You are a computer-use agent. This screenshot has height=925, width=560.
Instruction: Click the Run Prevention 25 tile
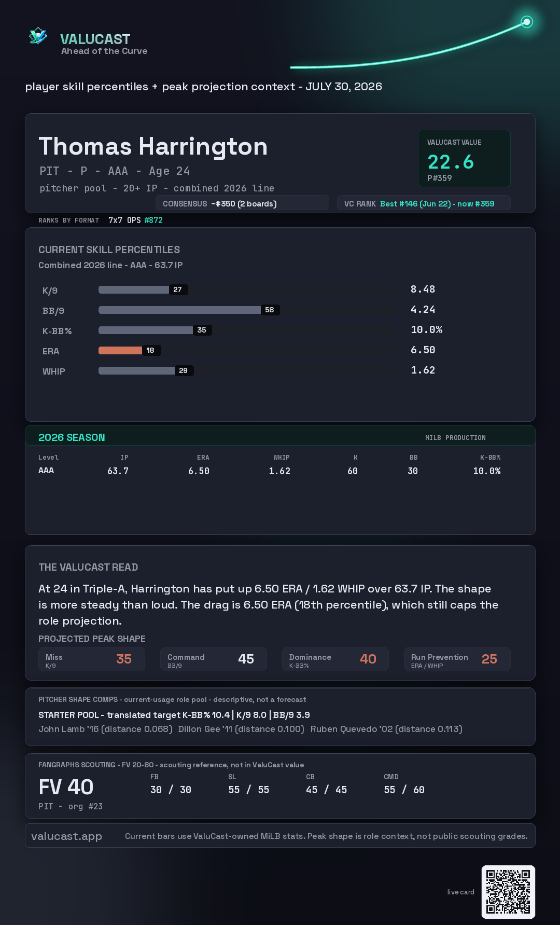click(x=457, y=659)
